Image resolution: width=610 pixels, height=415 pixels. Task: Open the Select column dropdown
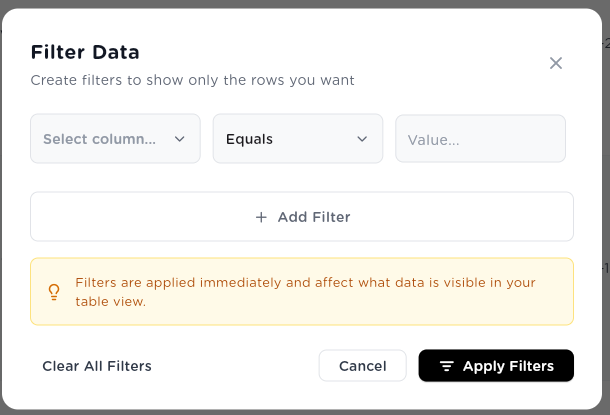tap(116, 139)
